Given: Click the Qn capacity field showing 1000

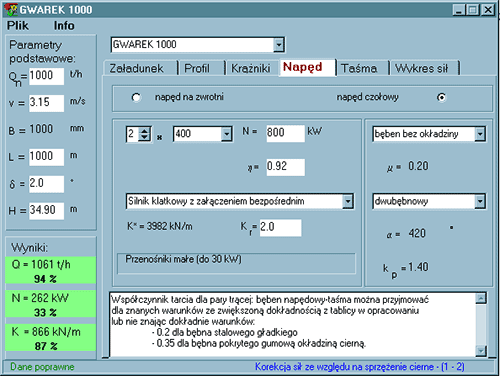Looking at the screenshot, I should [x=46, y=76].
